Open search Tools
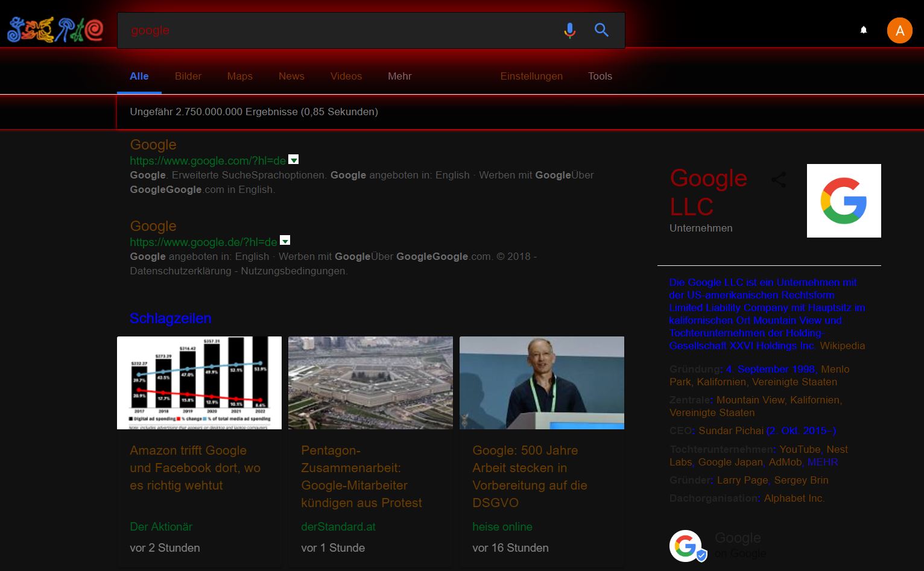This screenshot has width=924, height=571. point(600,76)
